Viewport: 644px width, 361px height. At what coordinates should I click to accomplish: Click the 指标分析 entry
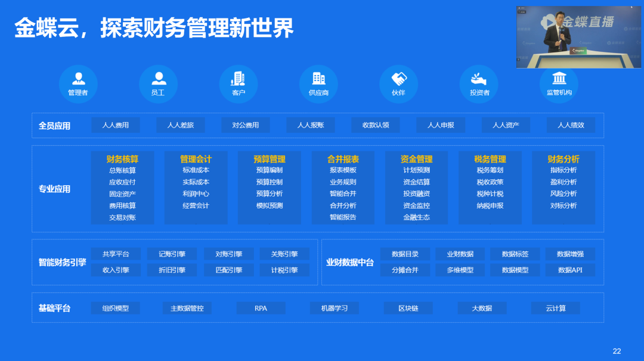pos(563,170)
